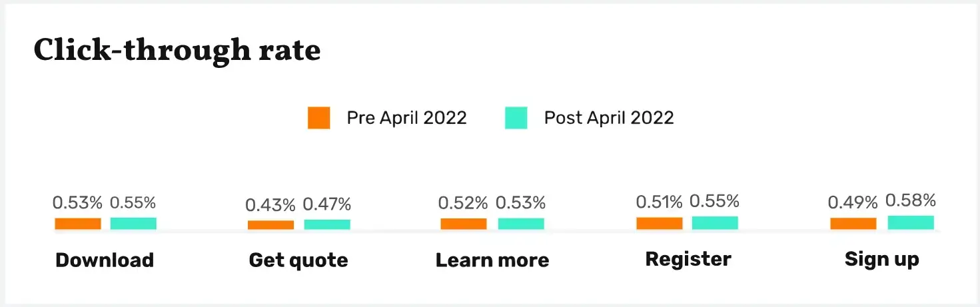Click the Click-through rate chart title

177,49
